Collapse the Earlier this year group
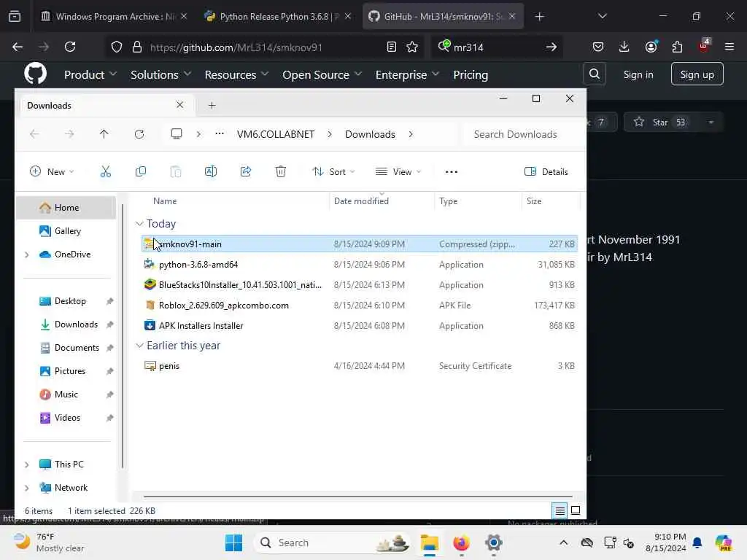747x560 pixels. (139, 345)
